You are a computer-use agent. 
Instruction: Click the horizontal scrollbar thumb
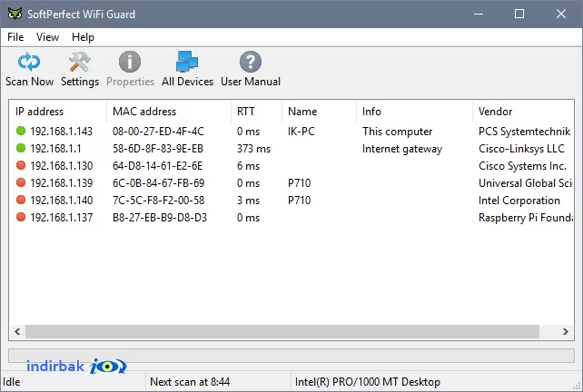[x=282, y=331]
